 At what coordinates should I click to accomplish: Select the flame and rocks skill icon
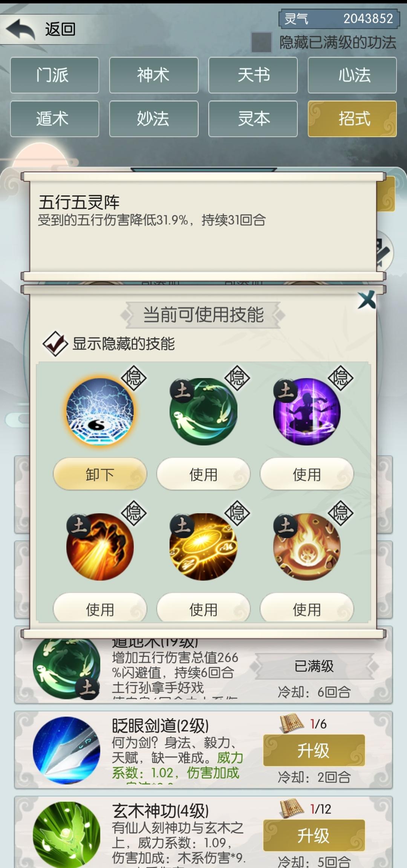[x=307, y=547]
